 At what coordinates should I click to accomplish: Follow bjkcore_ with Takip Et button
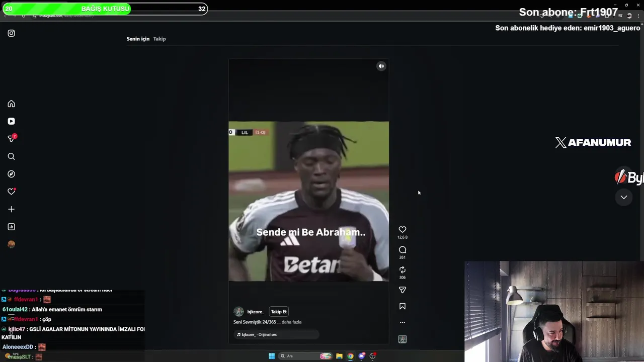279,312
